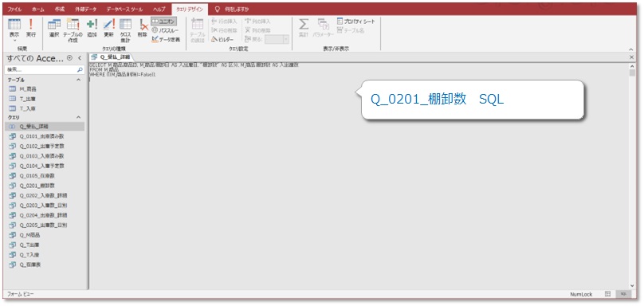This screenshot has height=306, width=644.
Task: Select query Q_0103_入庫済み数
Action: pos(45,156)
